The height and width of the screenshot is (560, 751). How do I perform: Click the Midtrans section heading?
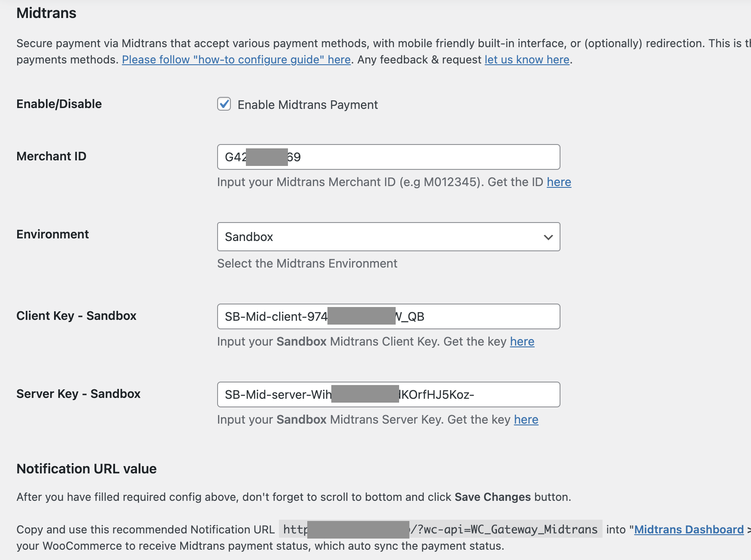[46, 13]
